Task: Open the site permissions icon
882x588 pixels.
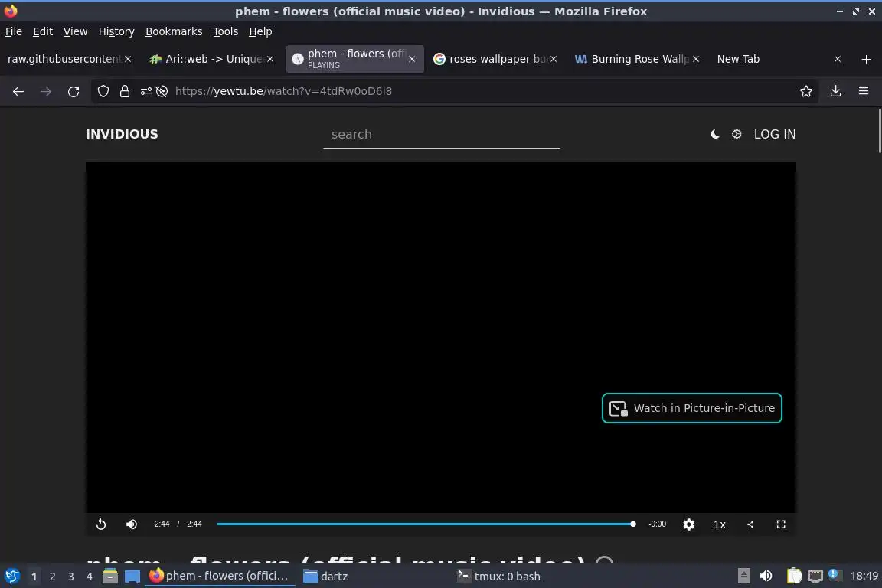Action: point(145,91)
